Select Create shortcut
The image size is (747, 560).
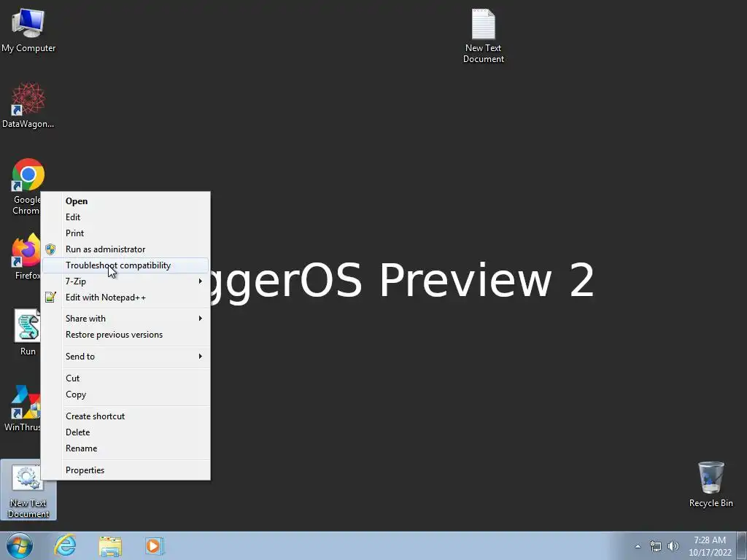125,416
